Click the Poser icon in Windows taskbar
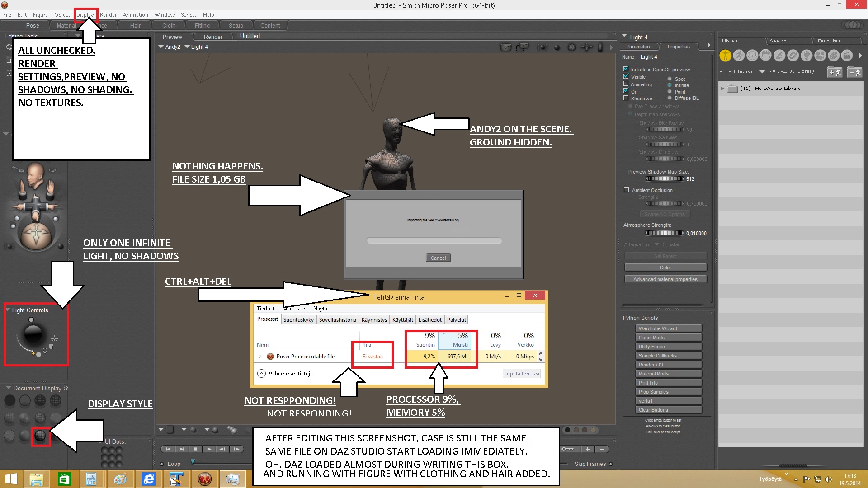The height and width of the screenshot is (488, 868). [x=204, y=479]
